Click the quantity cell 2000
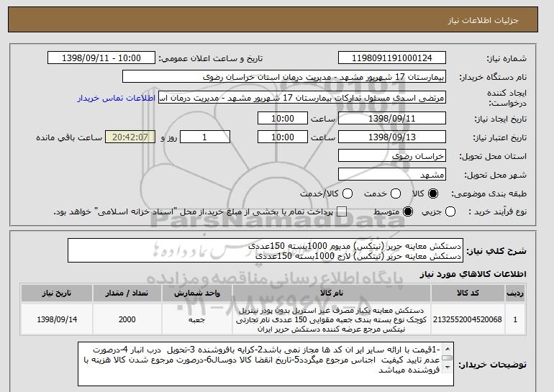The image size is (554, 392). click(127, 319)
